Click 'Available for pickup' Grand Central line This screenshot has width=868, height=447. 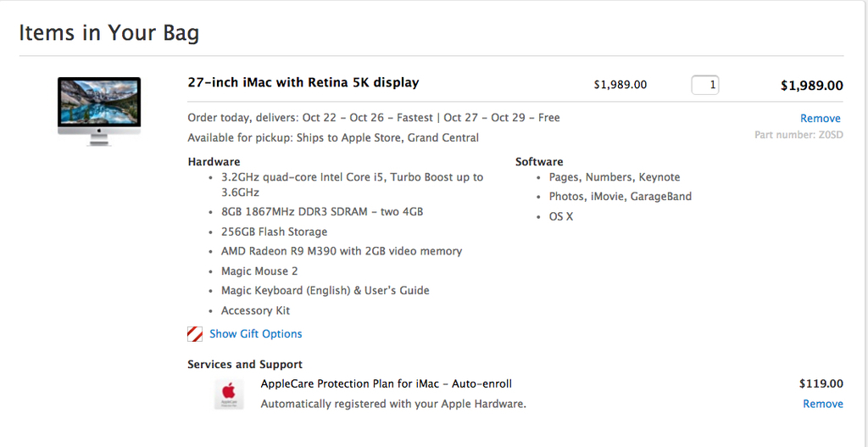(x=333, y=137)
